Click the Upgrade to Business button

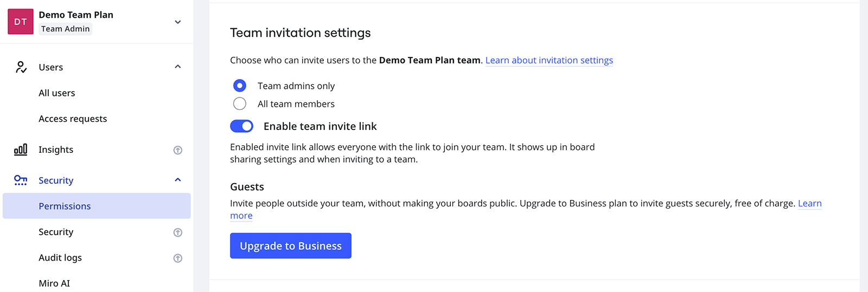[290, 246]
